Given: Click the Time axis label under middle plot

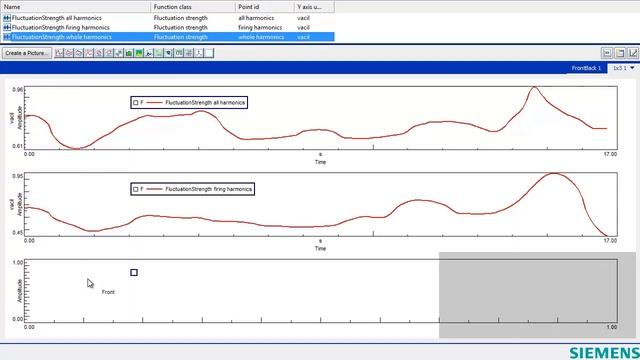Looking at the screenshot, I should (320, 249).
